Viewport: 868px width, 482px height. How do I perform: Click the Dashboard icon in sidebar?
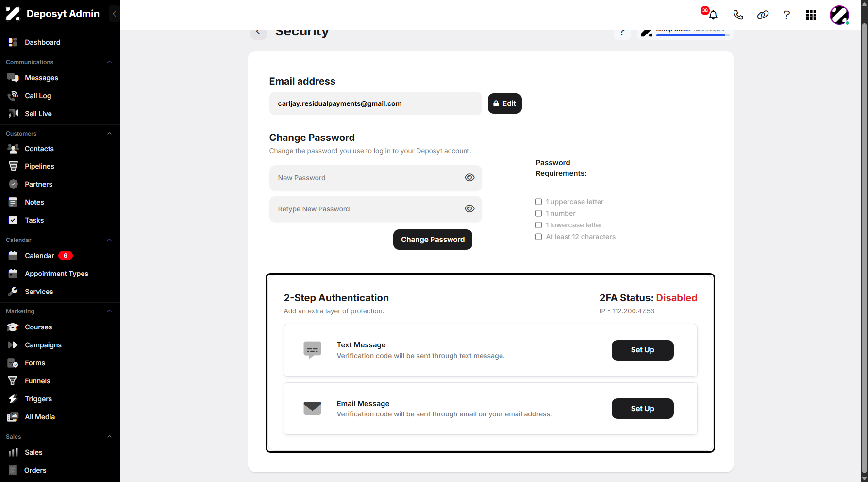13,42
